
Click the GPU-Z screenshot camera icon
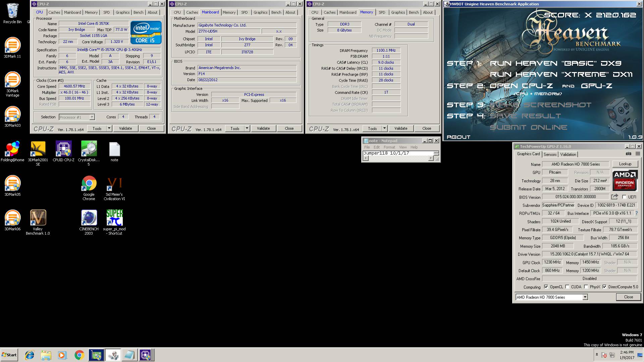[x=629, y=154]
